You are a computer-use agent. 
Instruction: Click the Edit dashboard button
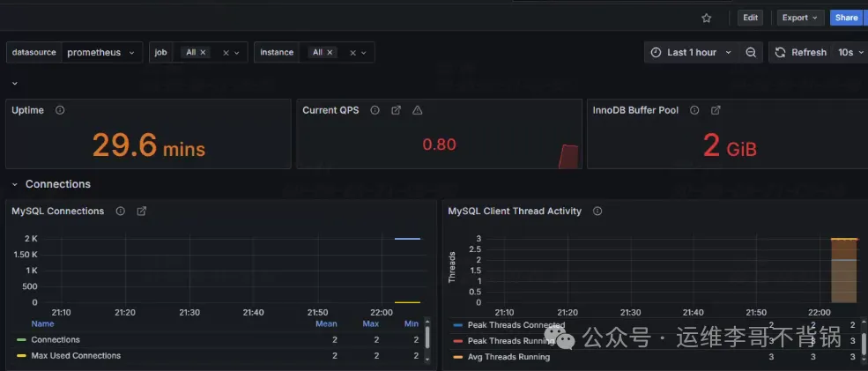pyautogui.click(x=750, y=18)
